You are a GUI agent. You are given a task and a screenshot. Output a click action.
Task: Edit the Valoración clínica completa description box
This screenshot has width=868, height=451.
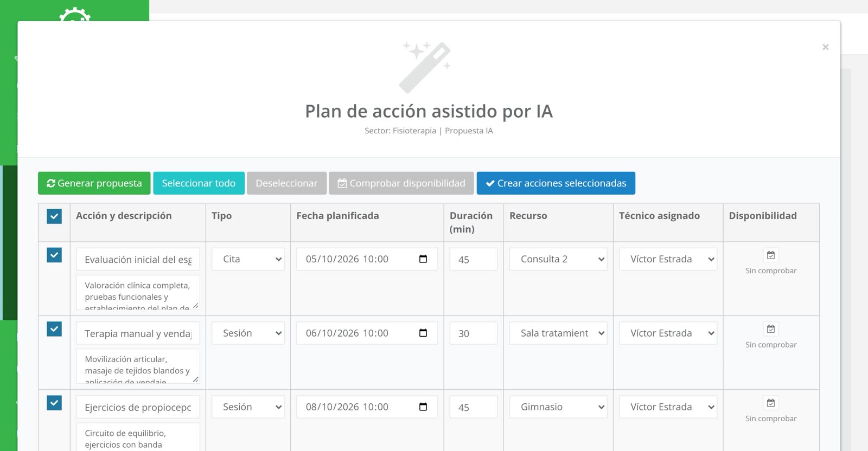[x=138, y=293]
